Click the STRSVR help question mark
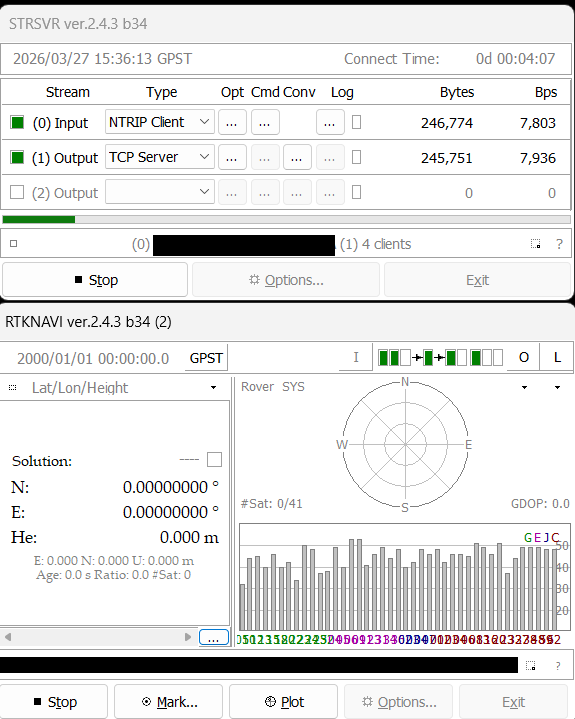The image size is (575, 719). click(x=559, y=244)
